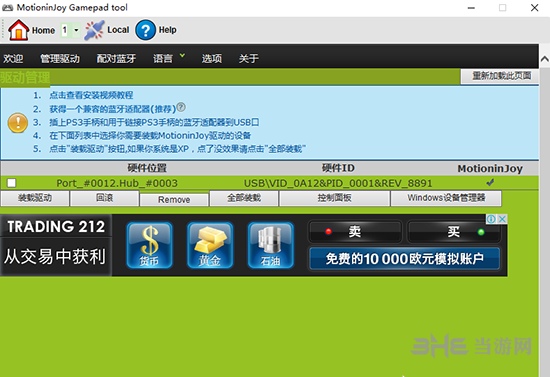Screen dimensions: 550x377
Task: Open the 配对蓝牙 tab
Action: pos(116,58)
